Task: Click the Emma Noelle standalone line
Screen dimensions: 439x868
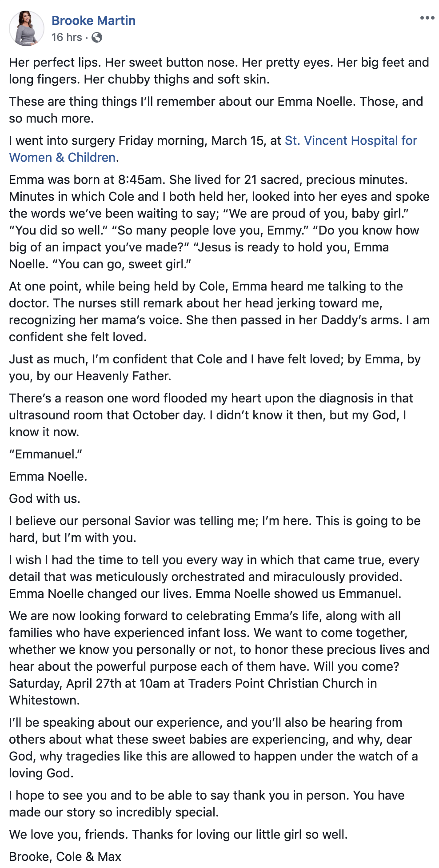Action: click(x=48, y=477)
